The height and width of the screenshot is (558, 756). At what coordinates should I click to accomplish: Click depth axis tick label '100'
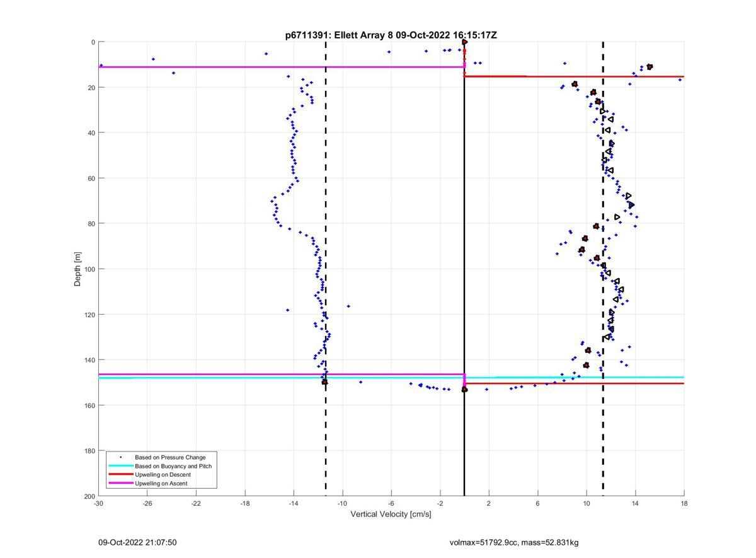[x=89, y=269]
